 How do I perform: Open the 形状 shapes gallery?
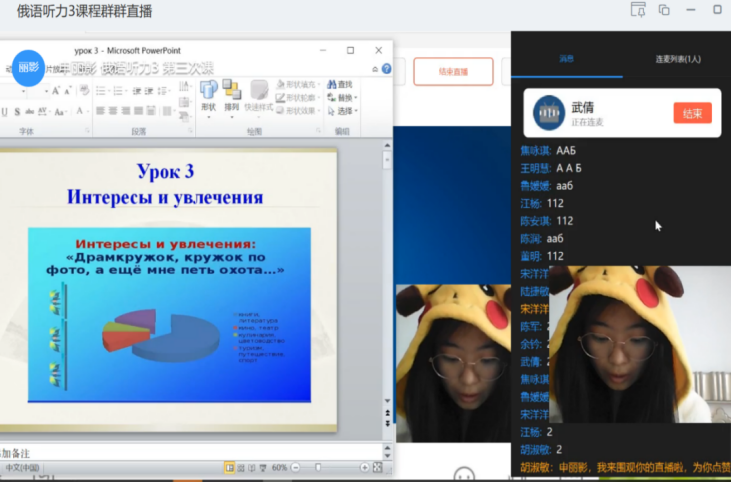208,97
